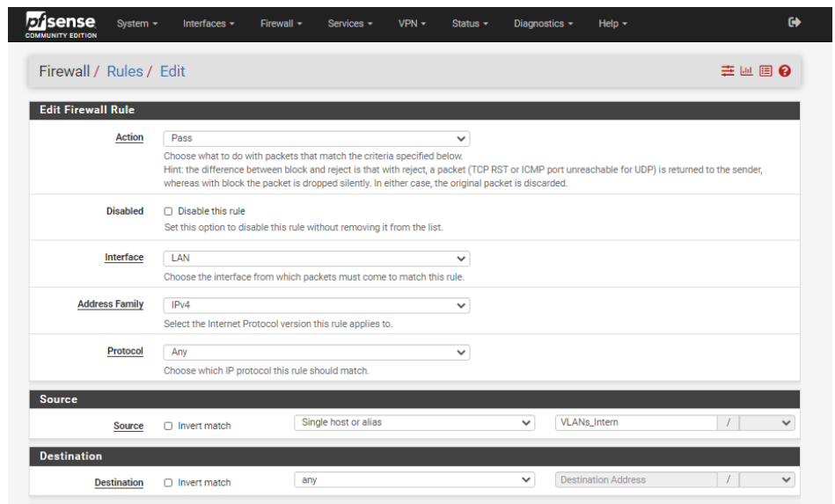Open related settings sliders icon
This screenshot has height=504, width=835.
pyautogui.click(x=728, y=71)
